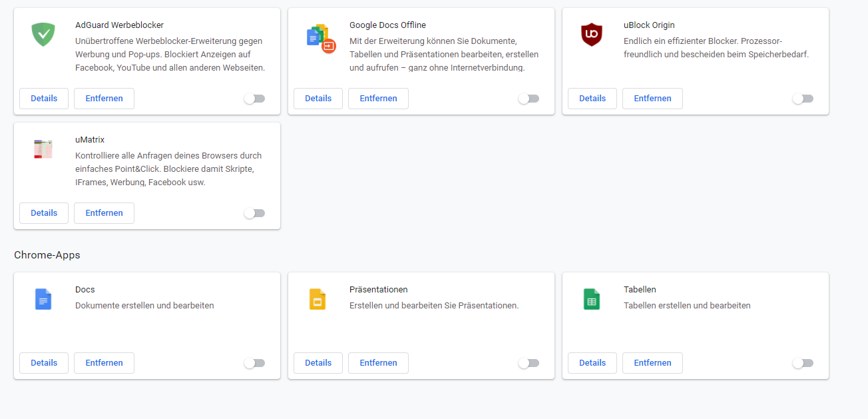
Task: Click the uBlock Origin shield icon
Action: pos(591,34)
